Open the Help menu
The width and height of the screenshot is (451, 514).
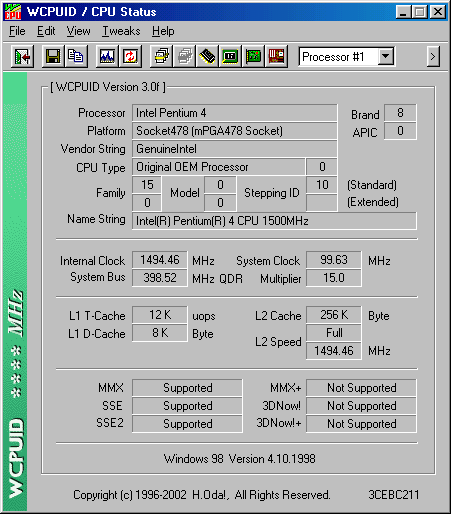click(163, 31)
